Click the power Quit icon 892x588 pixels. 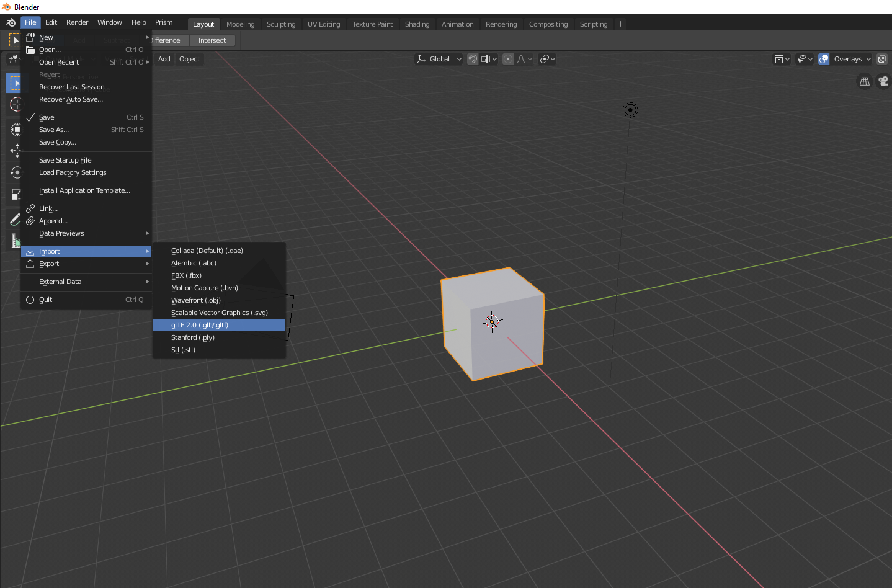[30, 300]
